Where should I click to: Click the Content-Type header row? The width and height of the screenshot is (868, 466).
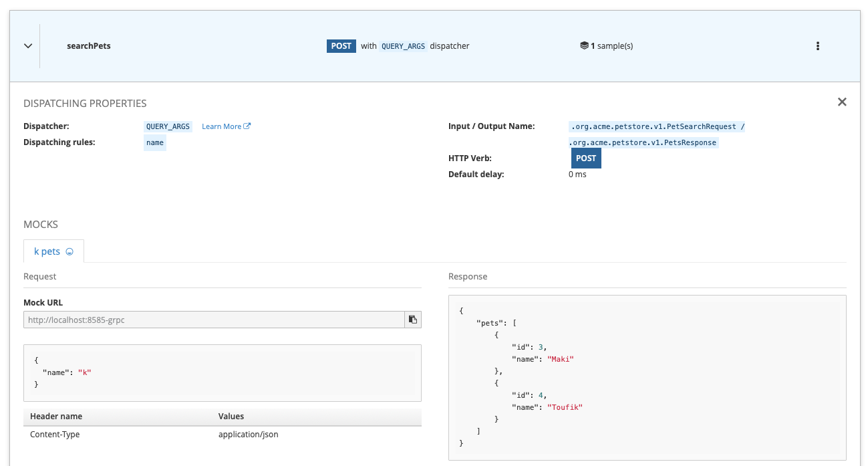pyautogui.click(x=222, y=435)
